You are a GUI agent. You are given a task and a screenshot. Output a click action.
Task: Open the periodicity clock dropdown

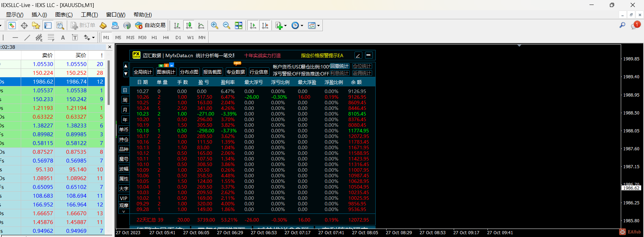(x=297, y=25)
